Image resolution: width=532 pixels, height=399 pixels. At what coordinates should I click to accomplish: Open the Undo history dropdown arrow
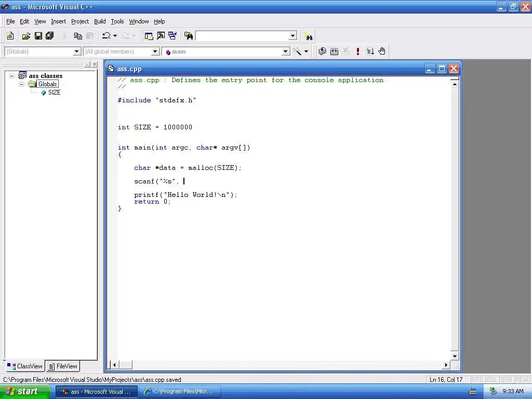click(115, 36)
